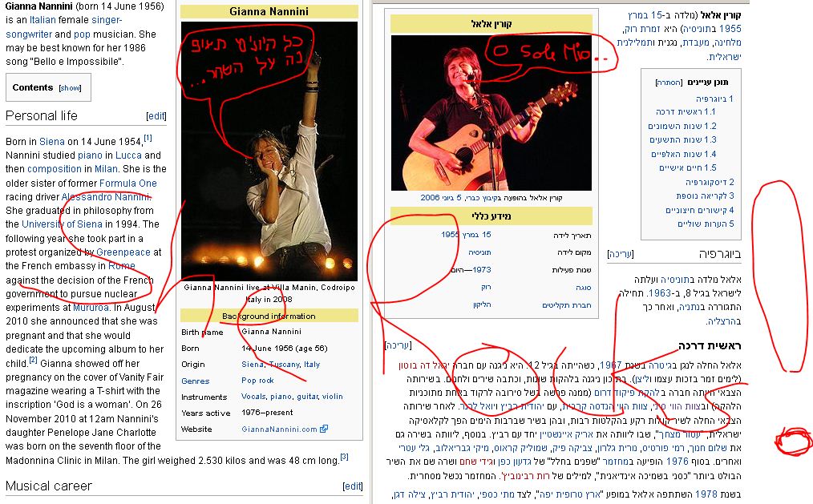Open the Hebrew infobox guitar photo
Screen dimensions: 813x504
491,113
